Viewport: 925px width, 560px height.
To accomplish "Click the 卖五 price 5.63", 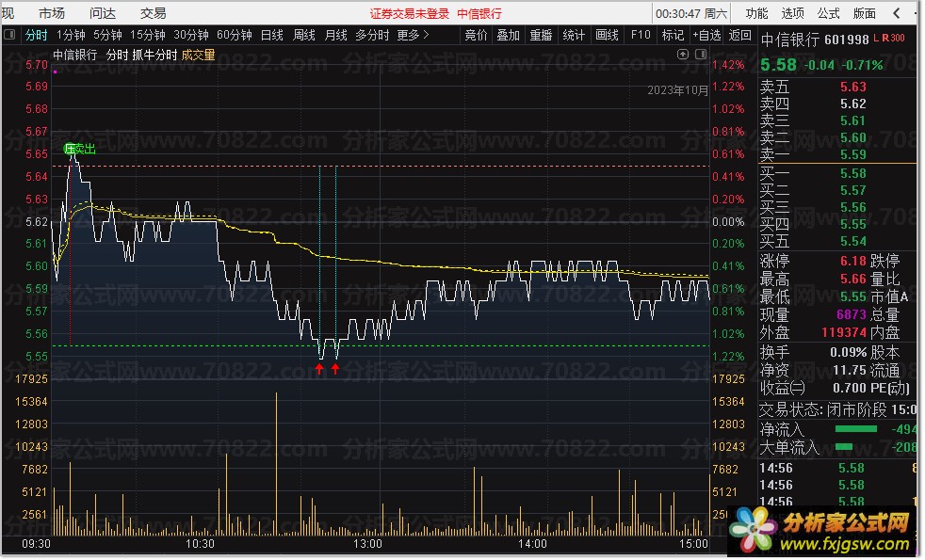I will [x=853, y=87].
